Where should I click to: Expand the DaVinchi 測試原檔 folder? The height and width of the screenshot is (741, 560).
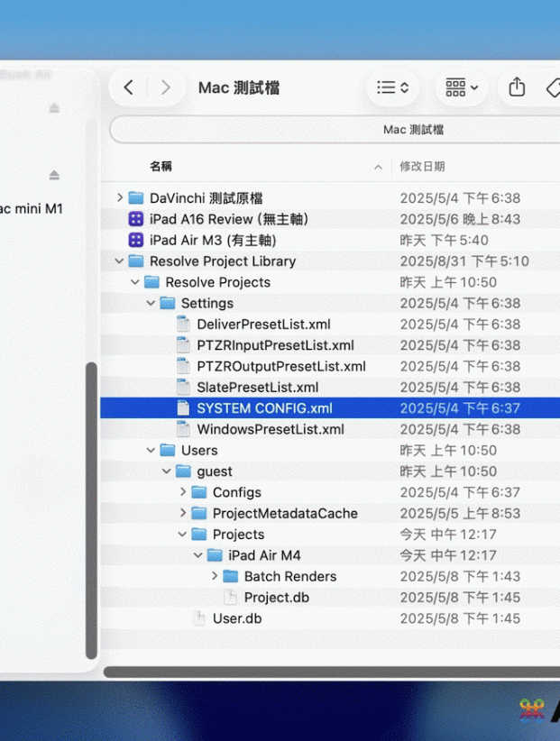[119, 198]
